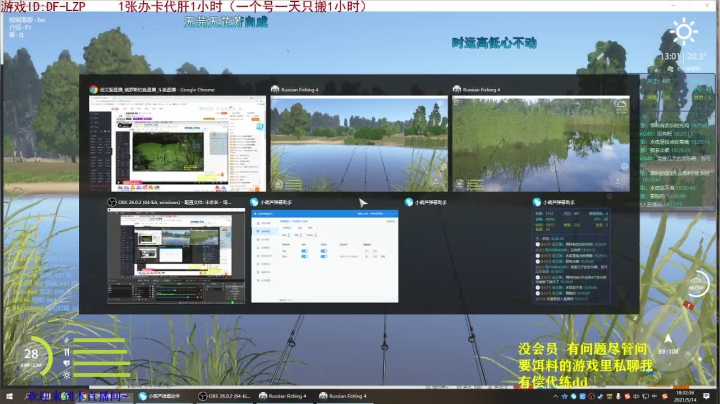Open the Windows Start menu

[9, 396]
